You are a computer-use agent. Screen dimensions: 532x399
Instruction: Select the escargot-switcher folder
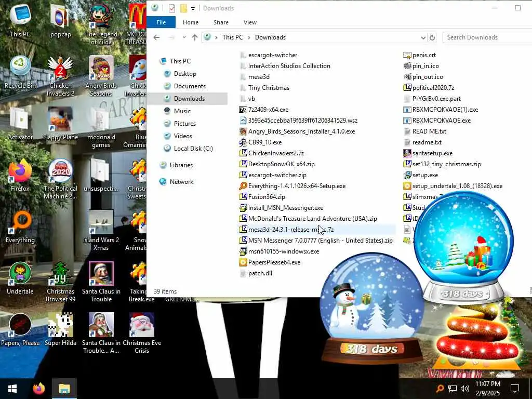(x=272, y=55)
